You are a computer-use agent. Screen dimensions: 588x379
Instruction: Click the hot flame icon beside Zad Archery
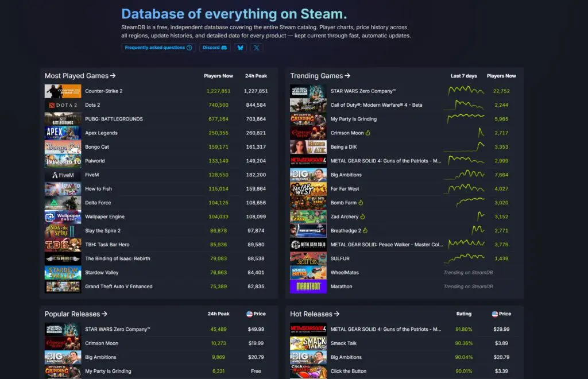[x=363, y=216]
